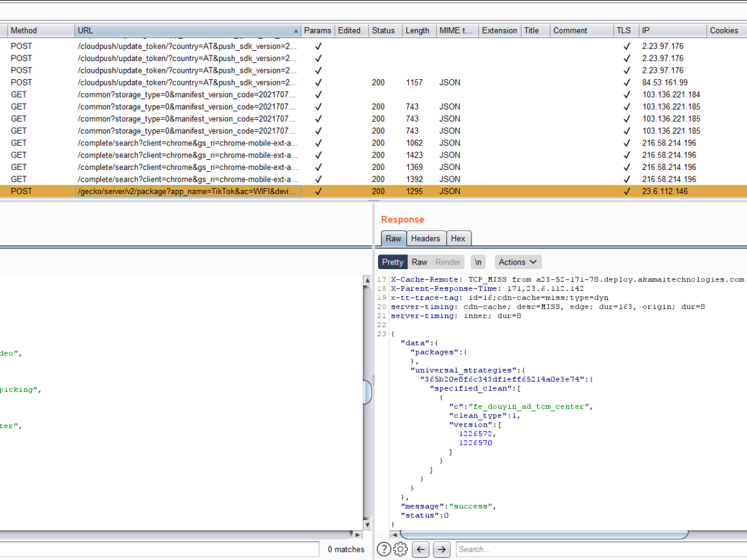747x560 pixels.
Task: Go to previous search match arrow
Action: tap(421, 549)
